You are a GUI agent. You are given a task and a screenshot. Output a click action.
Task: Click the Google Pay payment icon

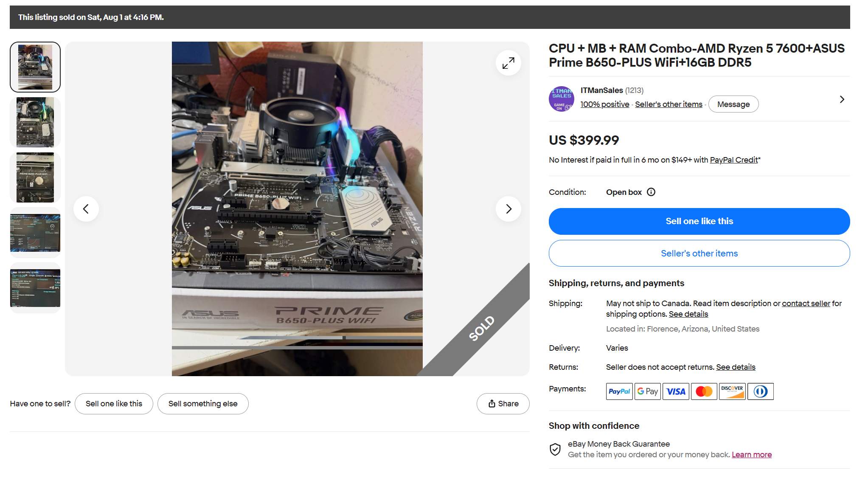(x=647, y=391)
